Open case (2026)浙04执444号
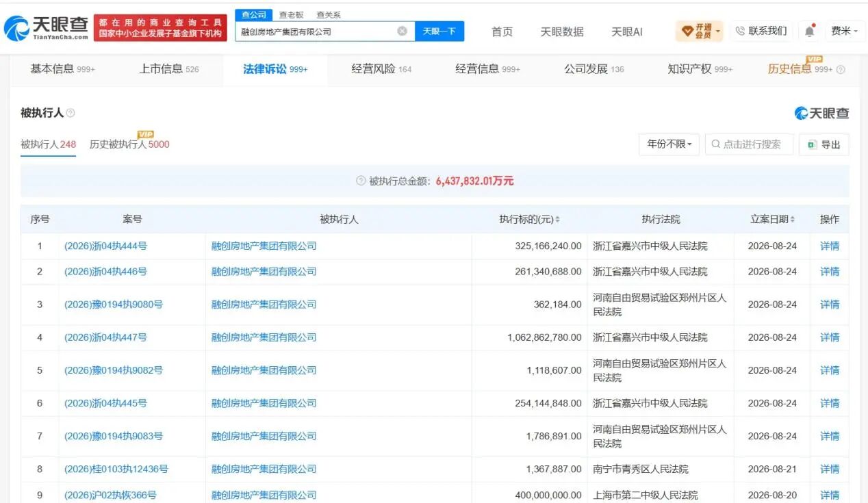Viewport: 868px width, 503px height. click(105, 246)
